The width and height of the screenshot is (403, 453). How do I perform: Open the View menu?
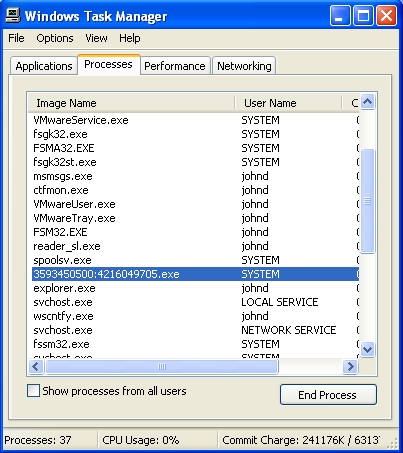pyautogui.click(x=96, y=38)
